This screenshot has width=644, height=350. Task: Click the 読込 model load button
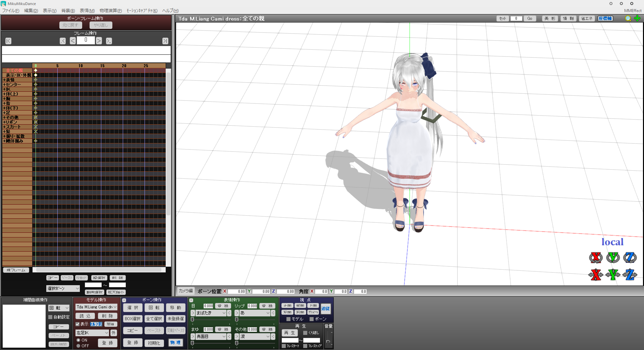click(x=85, y=316)
